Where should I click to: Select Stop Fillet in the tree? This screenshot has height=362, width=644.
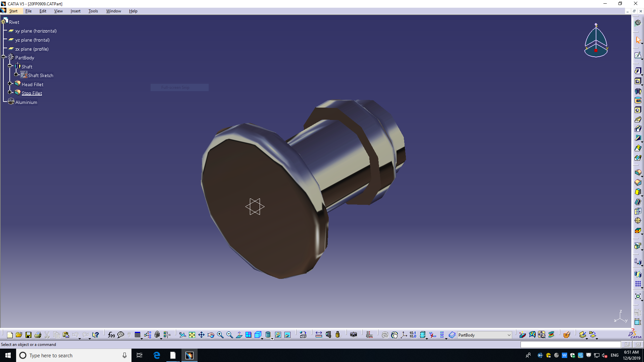(x=32, y=93)
